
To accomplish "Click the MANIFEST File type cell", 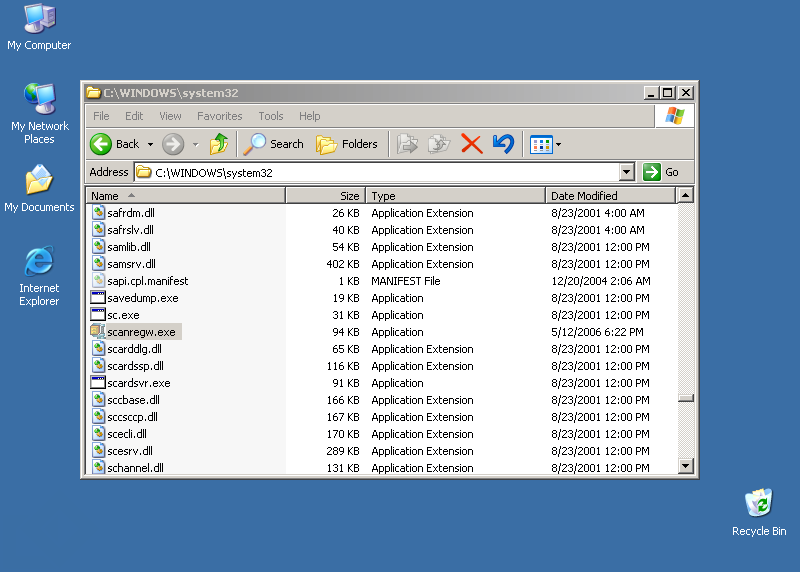I will (x=406, y=281).
